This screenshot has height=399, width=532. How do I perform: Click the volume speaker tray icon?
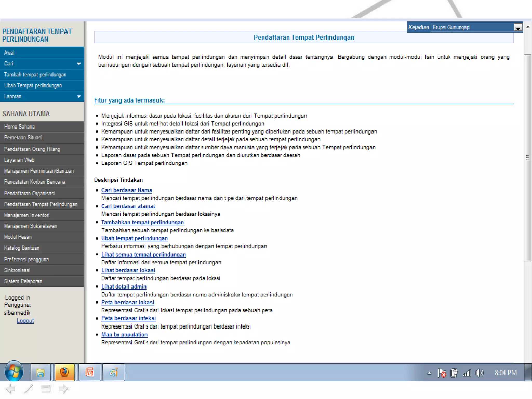(479, 373)
